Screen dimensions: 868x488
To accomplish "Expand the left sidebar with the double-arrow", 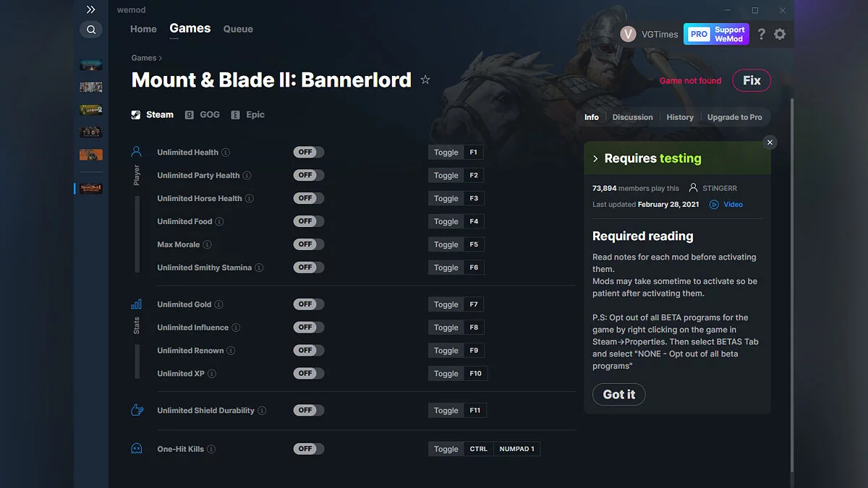I will [x=90, y=9].
